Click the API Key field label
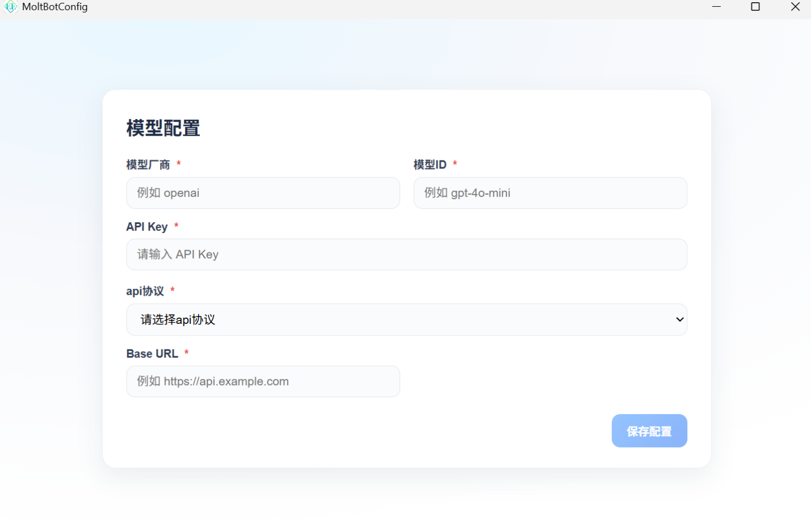The image size is (811, 532). pos(147,227)
